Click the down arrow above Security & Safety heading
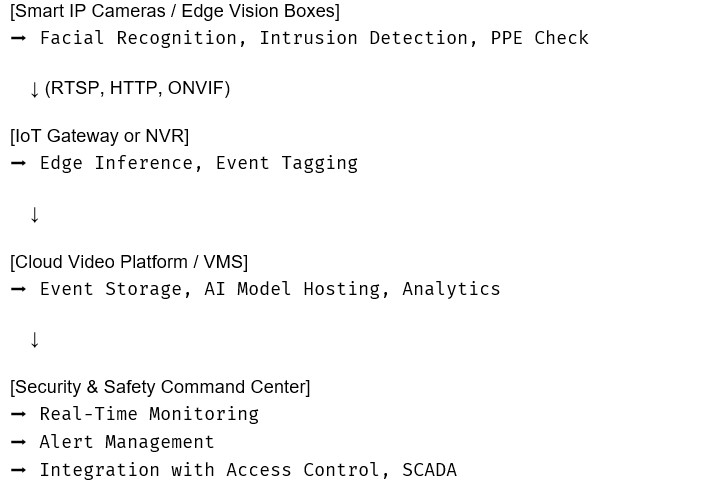This screenshot has width=728, height=502. 34,340
